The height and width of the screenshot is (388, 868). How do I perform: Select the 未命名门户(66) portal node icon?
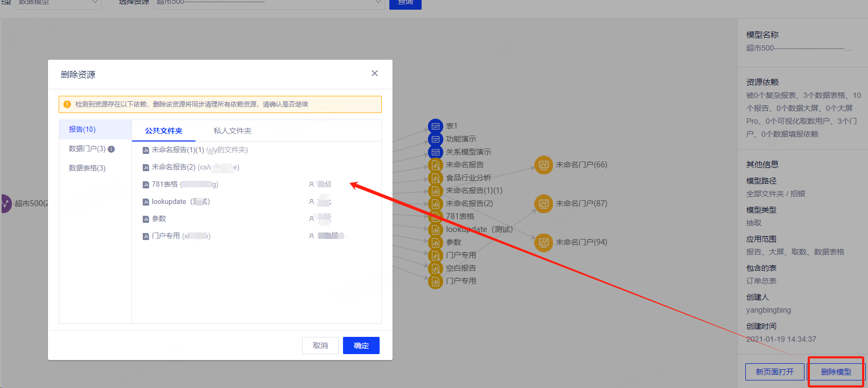pos(543,165)
